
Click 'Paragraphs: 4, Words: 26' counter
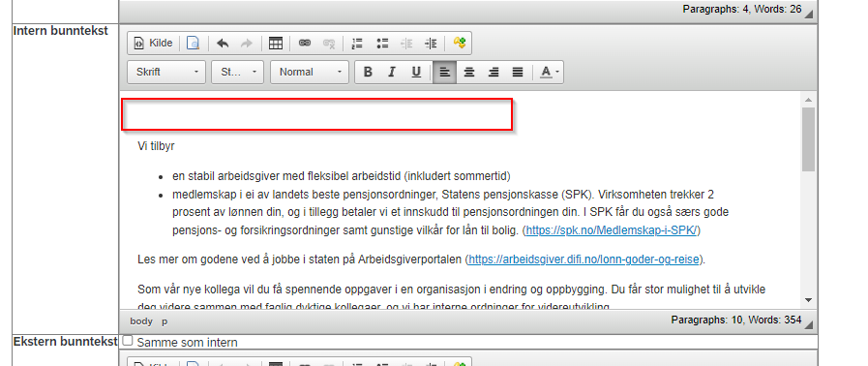point(742,9)
